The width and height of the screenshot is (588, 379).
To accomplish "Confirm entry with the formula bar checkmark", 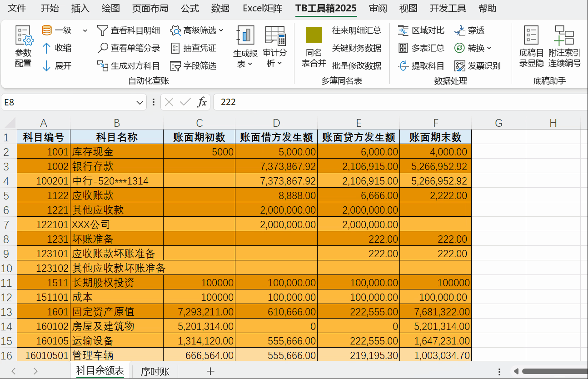I will (x=185, y=102).
